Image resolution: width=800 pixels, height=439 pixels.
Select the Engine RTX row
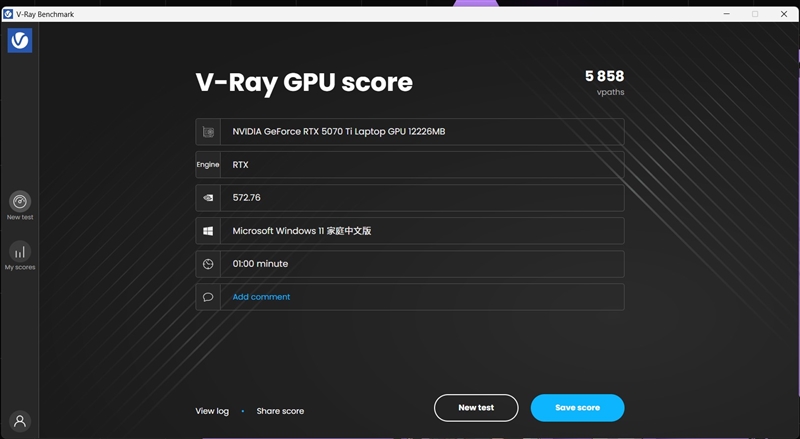pyautogui.click(x=410, y=165)
